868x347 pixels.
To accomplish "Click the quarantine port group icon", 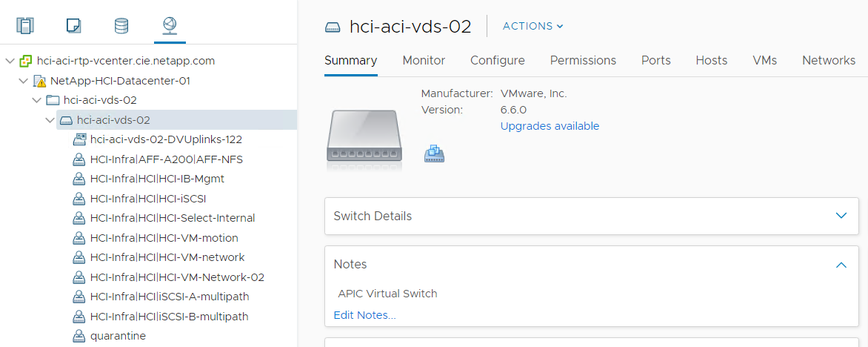I will pos(79,336).
